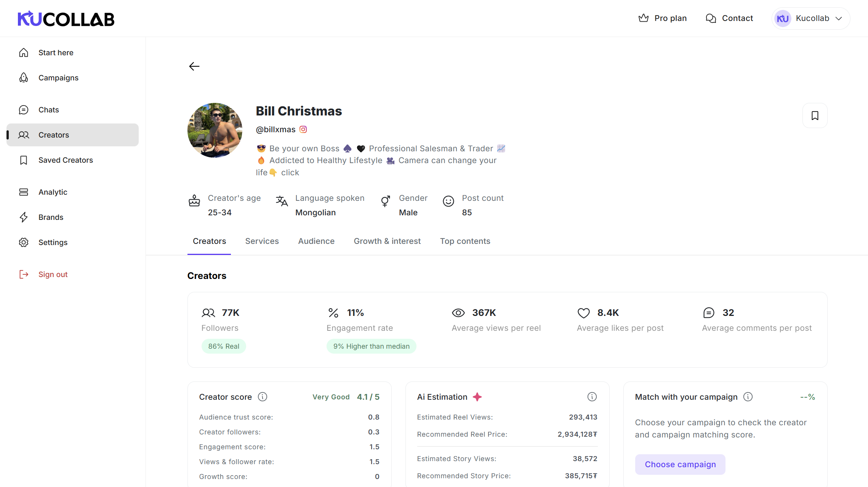Open Analytic section
The height and width of the screenshot is (487, 868).
coord(53,192)
